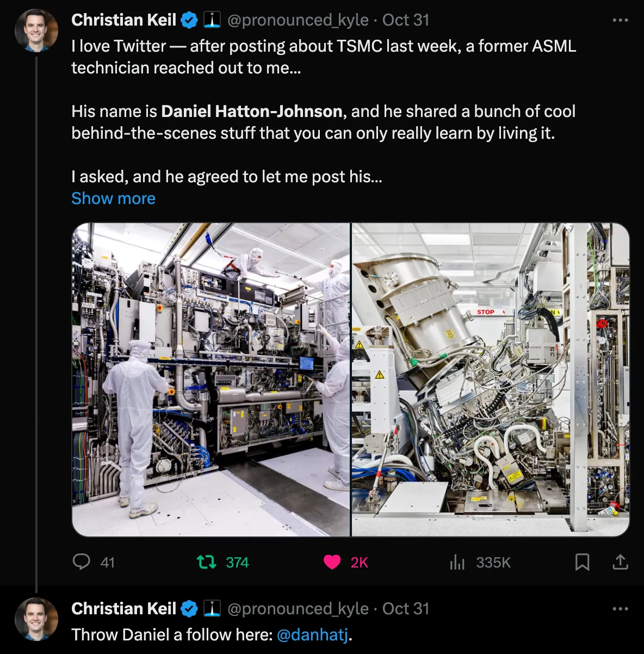Click the Oct 31 timestamp on reply tweet

pyautogui.click(x=406, y=609)
